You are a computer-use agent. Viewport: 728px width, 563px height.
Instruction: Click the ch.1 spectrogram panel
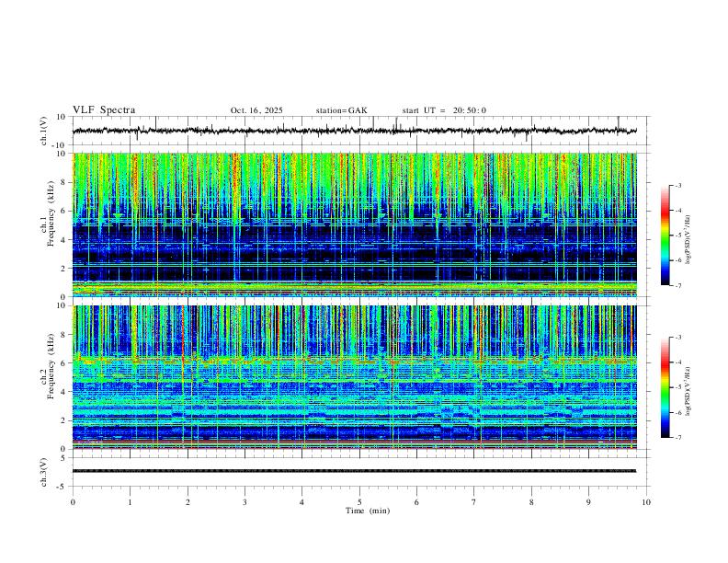coord(355,224)
